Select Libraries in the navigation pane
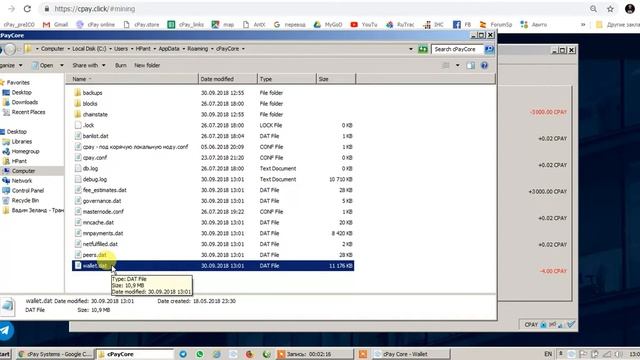Screen dimensions: 640x360 point(17,141)
